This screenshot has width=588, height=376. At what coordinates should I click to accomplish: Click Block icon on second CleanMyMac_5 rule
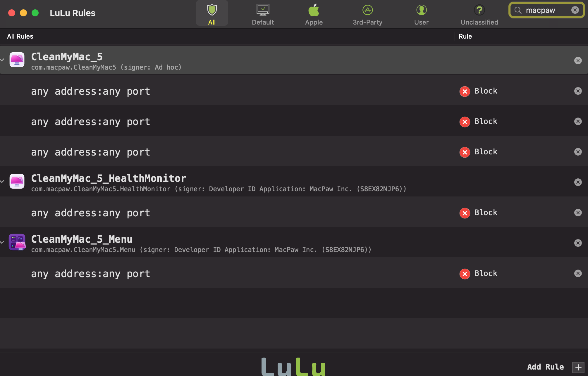click(465, 122)
